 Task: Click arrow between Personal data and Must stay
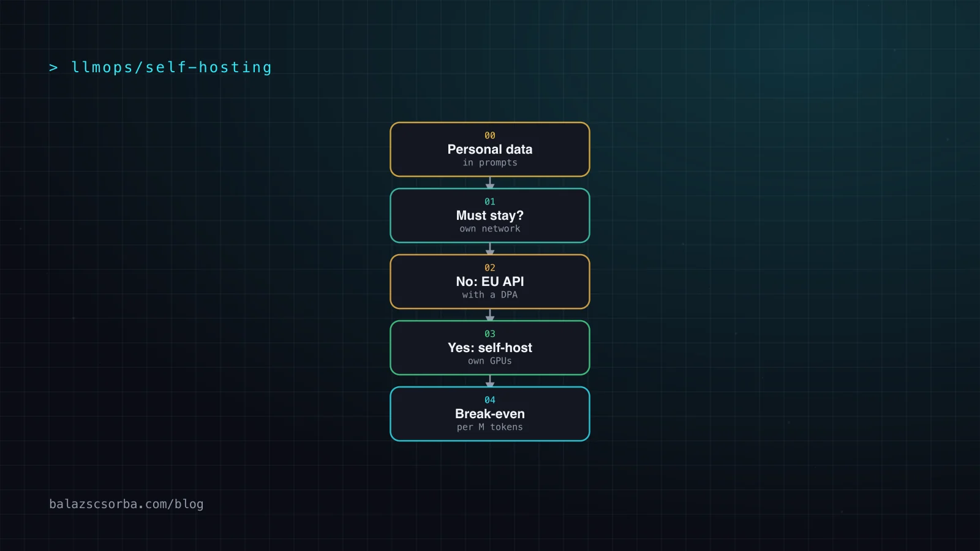[490, 182]
